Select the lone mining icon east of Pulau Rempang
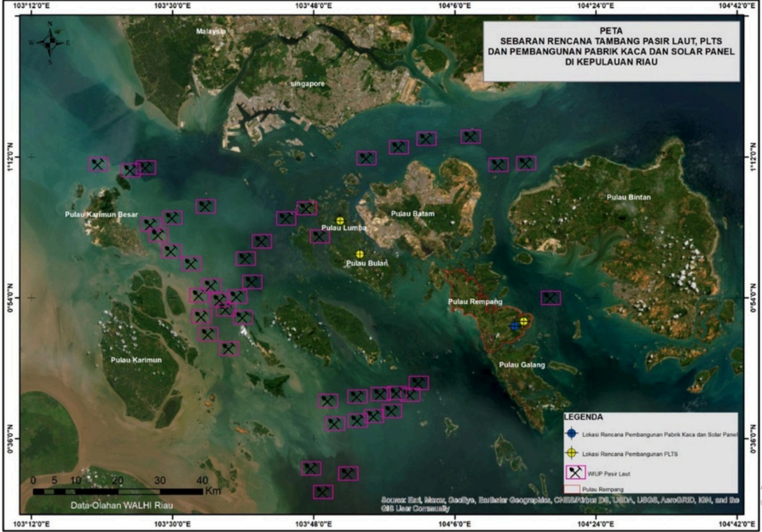This screenshot has height=532, width=762. click(550, 298)
